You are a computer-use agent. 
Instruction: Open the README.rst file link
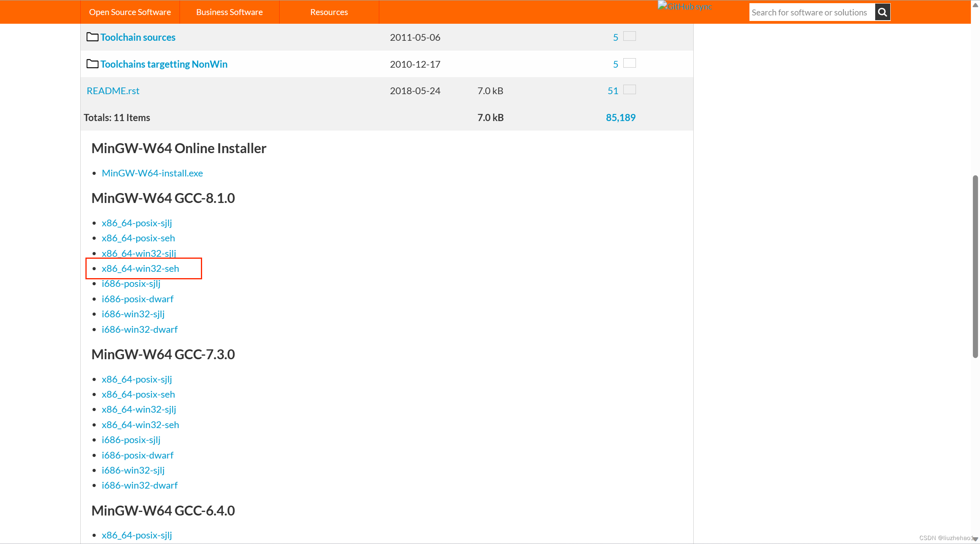click(x=113, y=91)
